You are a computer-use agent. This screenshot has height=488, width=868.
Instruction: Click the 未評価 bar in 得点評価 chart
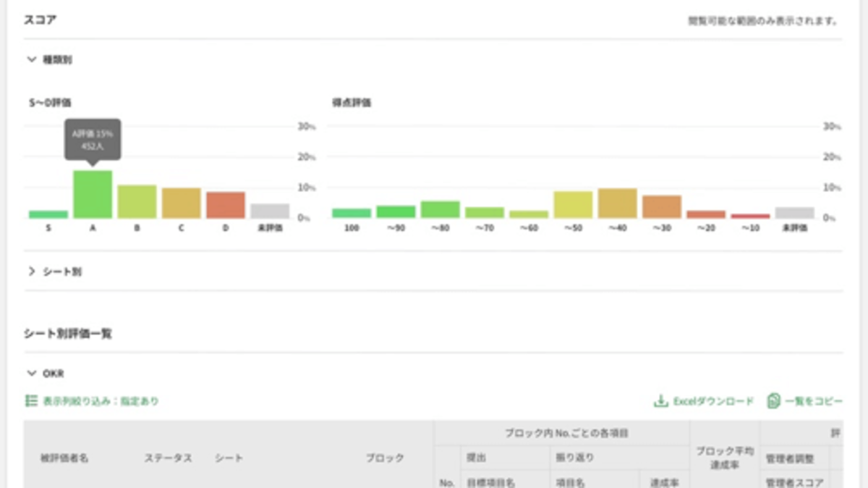pyautogui.click(x=794, y=213)
